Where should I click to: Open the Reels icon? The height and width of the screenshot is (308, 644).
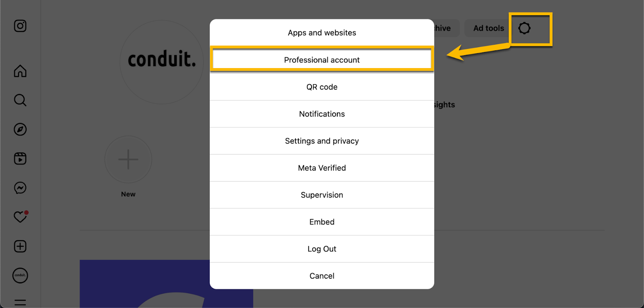20,158
